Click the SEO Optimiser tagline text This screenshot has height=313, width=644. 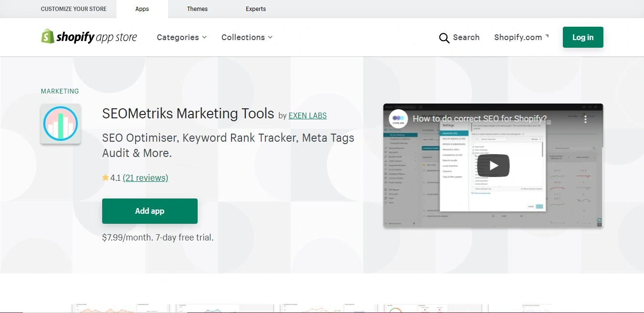(x=228, y=146)
